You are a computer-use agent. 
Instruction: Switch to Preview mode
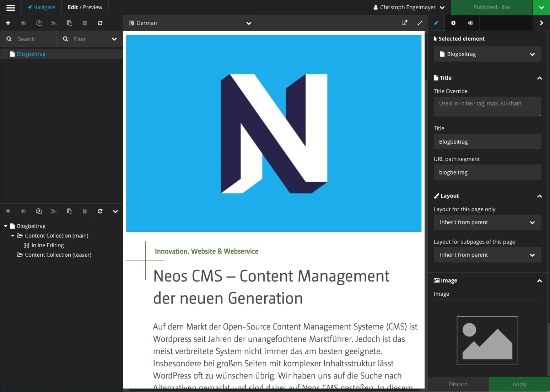coord(92,8)
